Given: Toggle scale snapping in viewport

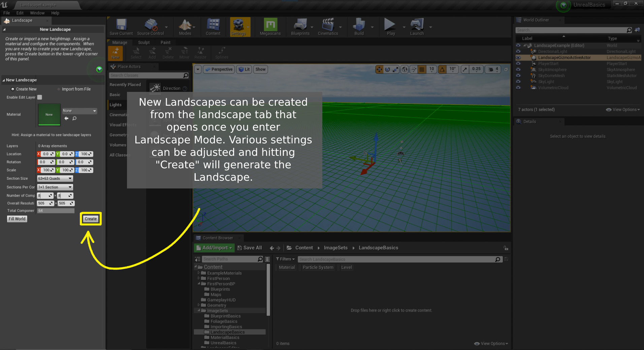Looking at the screenshot, I should tap(465, 69).
